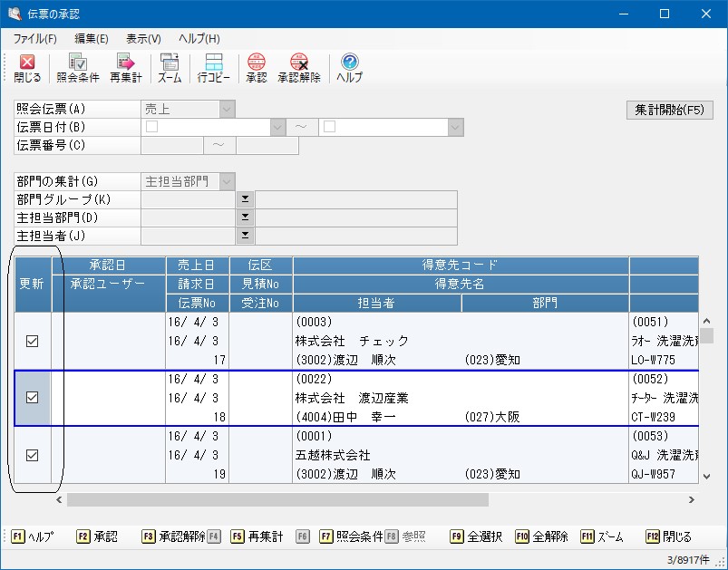The height and width of the screenshot is (570, 728).
Task: Open the ヘルプ(H) menu
Action: coord(199,39)
